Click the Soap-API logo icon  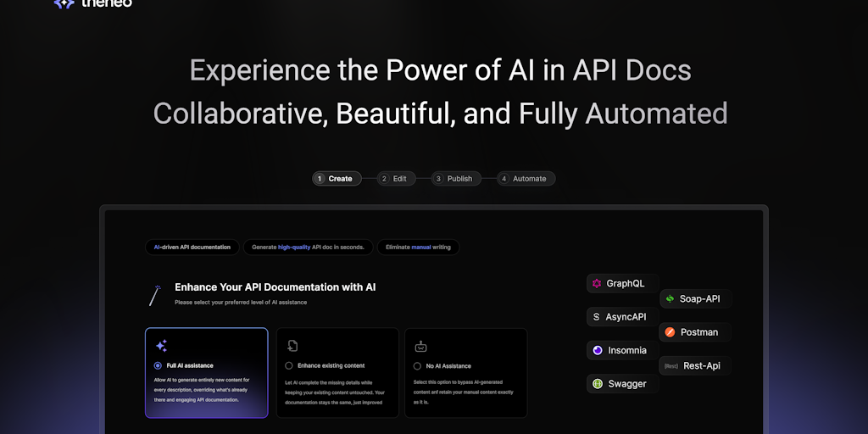[670, 299]
